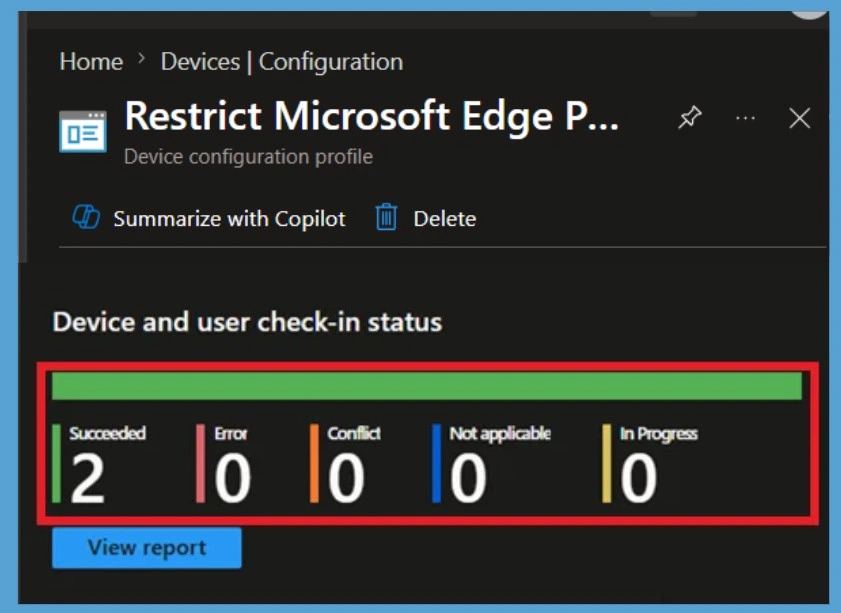
Task: Click the Device configuration profile subtitle
Action: [248, 157]
